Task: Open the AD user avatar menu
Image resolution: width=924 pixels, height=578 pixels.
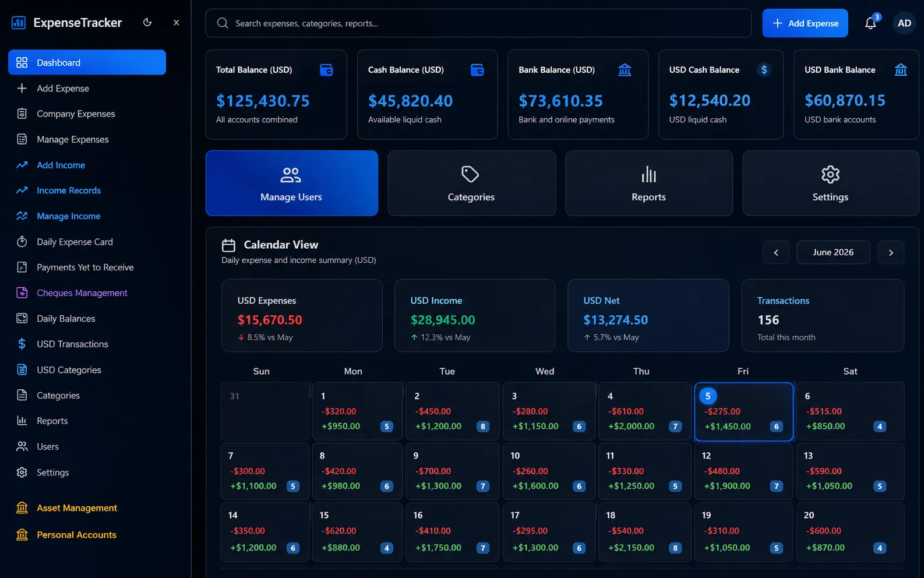Action: click(904, 23)
